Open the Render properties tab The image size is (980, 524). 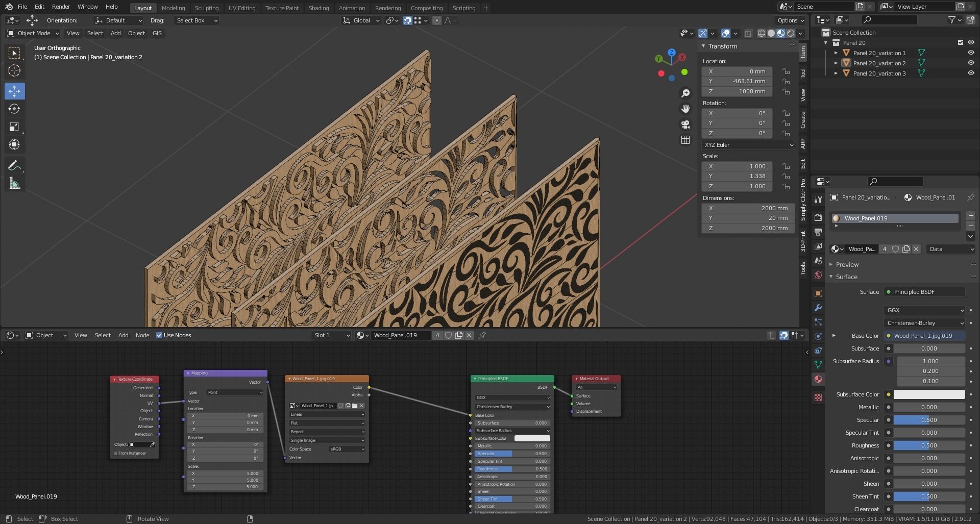click(818, 217)
